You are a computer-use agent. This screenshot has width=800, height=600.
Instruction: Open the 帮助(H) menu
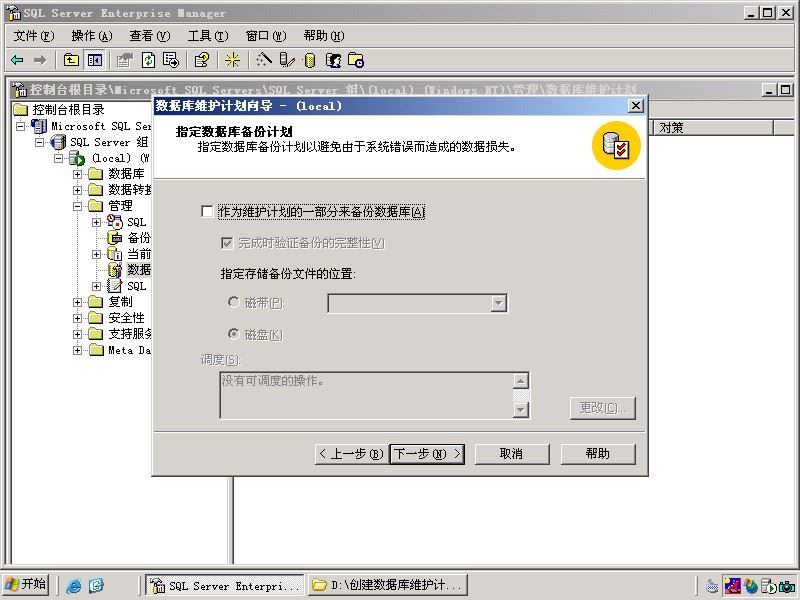pos(324,36)
